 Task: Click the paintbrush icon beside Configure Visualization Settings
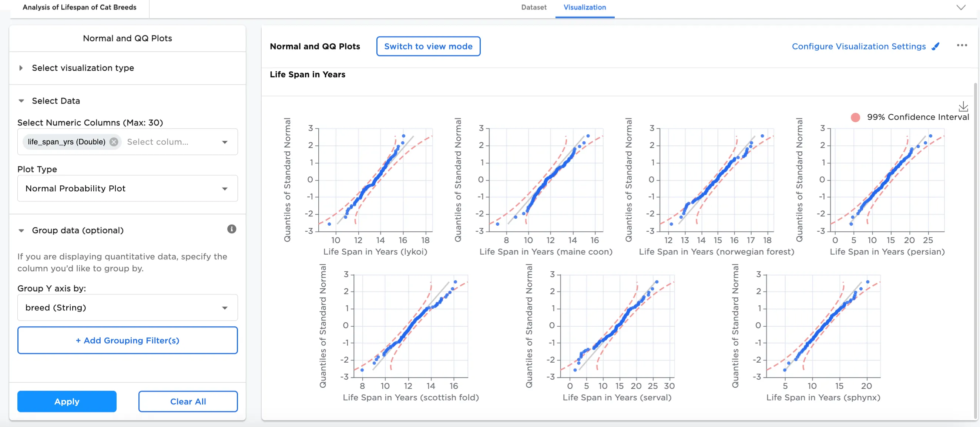[x=936, y=46]
